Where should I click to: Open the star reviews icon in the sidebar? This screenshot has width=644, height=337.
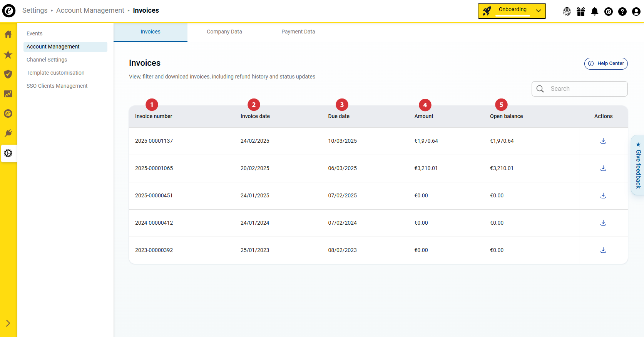pos(8,55)
